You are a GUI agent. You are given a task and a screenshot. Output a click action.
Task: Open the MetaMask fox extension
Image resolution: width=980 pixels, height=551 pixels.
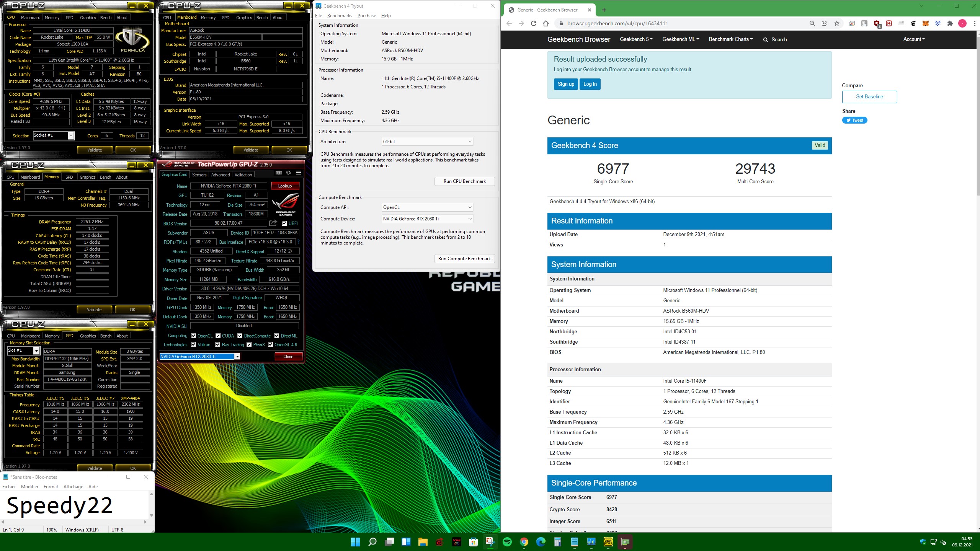926,23
